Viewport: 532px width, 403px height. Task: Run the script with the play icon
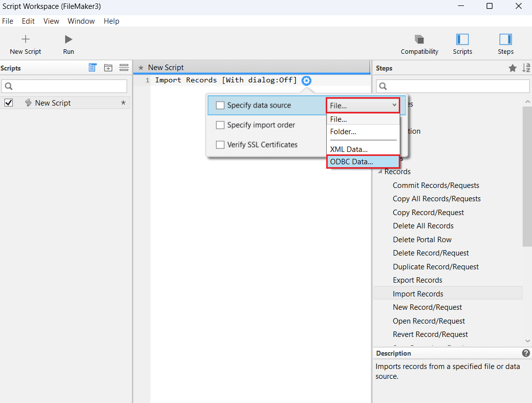click(69, 39)
